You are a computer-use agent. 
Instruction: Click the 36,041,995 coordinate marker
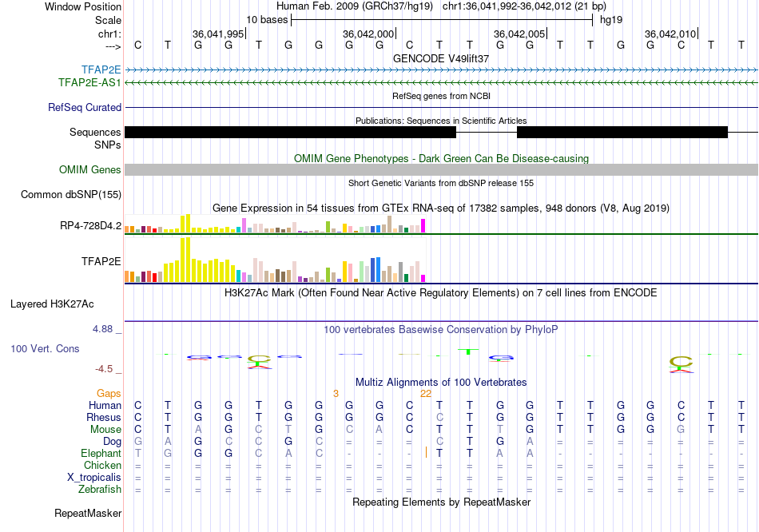tap(218, 34)
